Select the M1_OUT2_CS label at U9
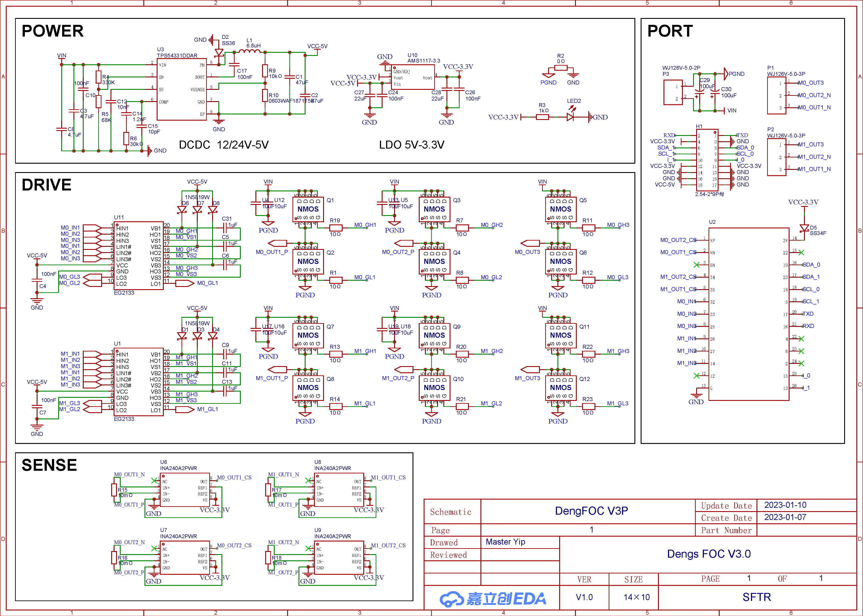This screenshot has height=616, width=863. pos(388,545)
